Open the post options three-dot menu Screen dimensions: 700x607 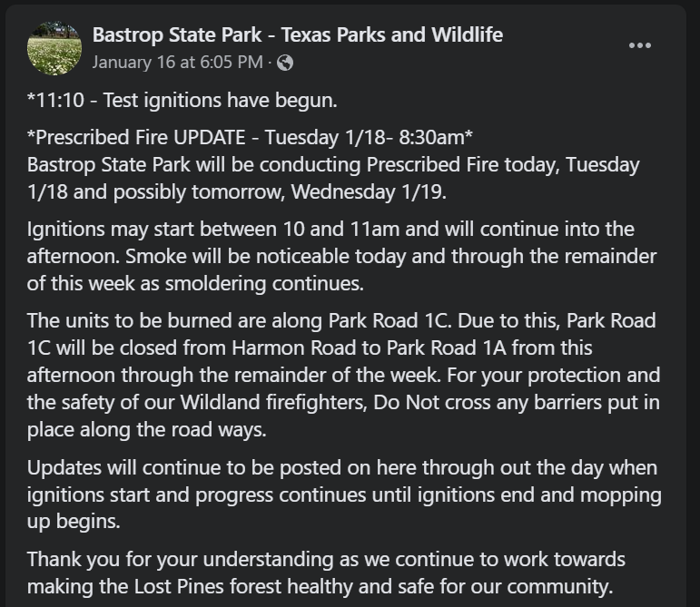640,46
